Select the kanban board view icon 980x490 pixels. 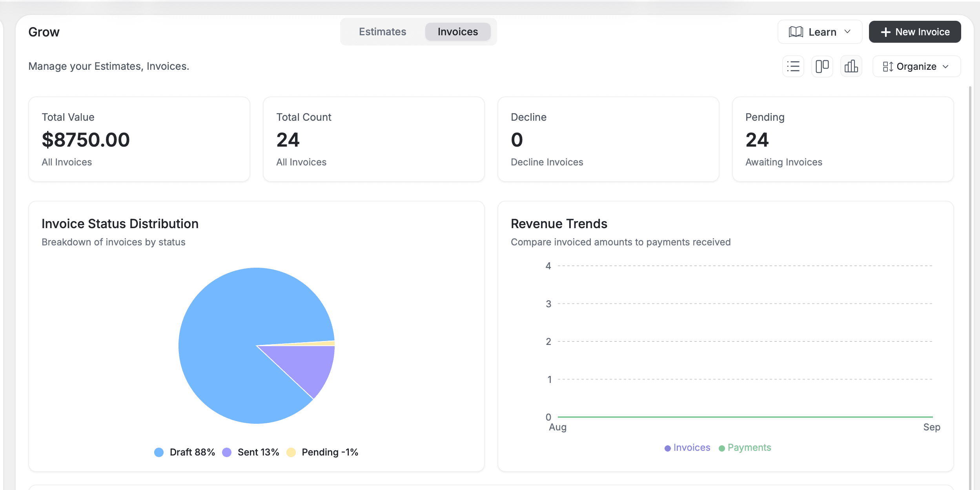click(822, 66)
